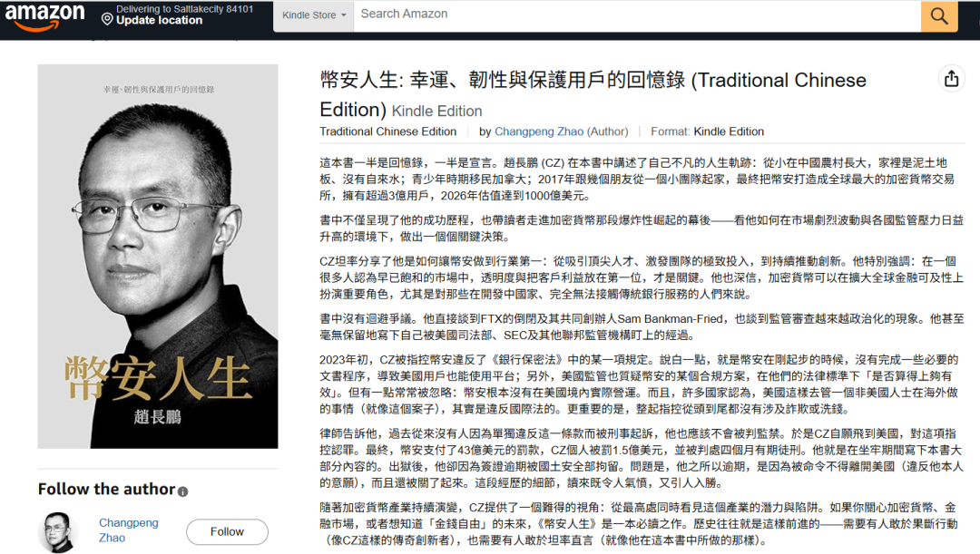Click the Amazon logo
The image size is (980, 554).
point(44,16)
